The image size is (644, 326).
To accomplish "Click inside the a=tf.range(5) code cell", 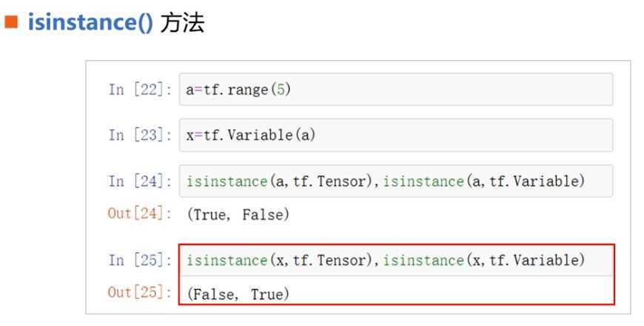I will coord(396,89).
